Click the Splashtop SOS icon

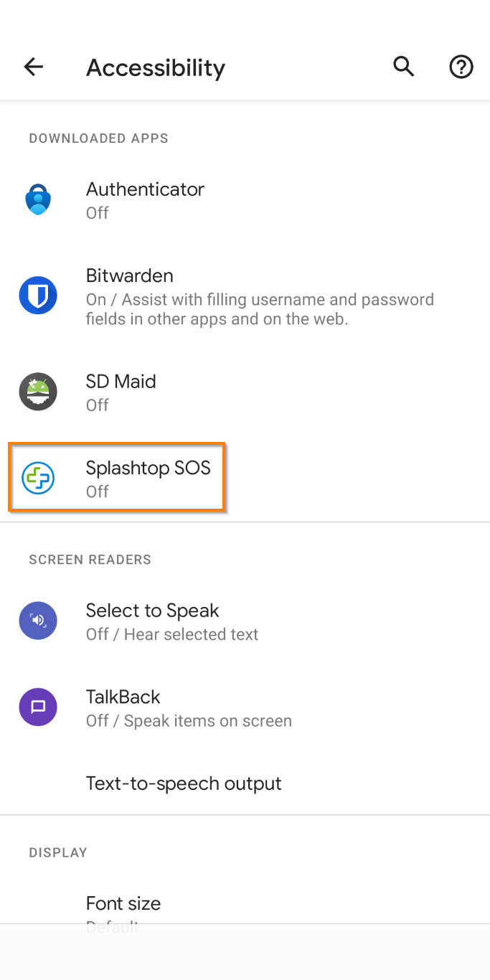[x=37, y=477]
